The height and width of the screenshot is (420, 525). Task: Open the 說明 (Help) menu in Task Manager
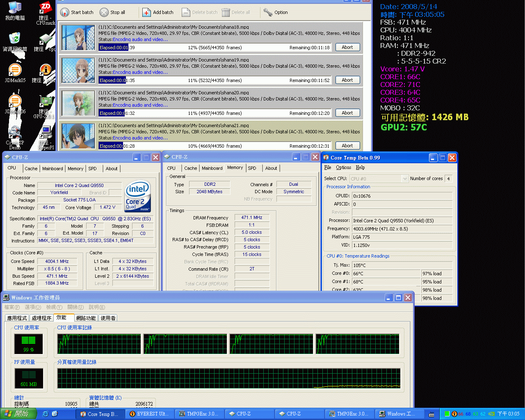[x=97, y=307]
